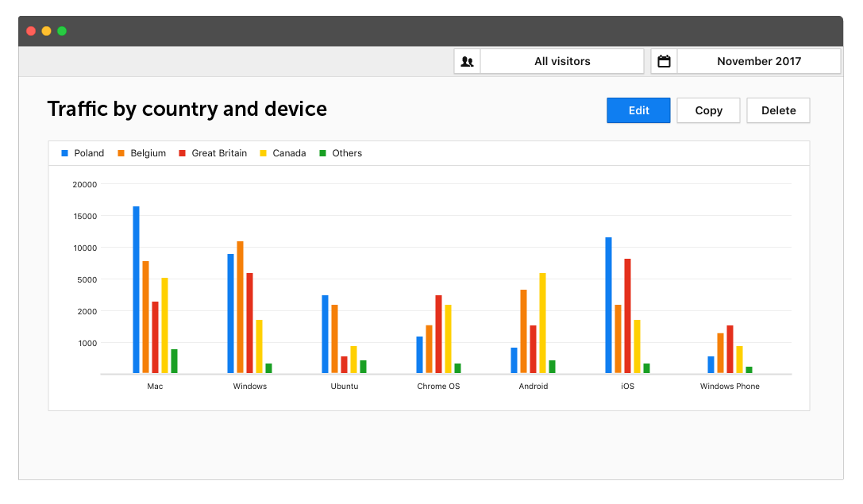
Task: Toggle the Poland legend series
Action: (83, 153)
